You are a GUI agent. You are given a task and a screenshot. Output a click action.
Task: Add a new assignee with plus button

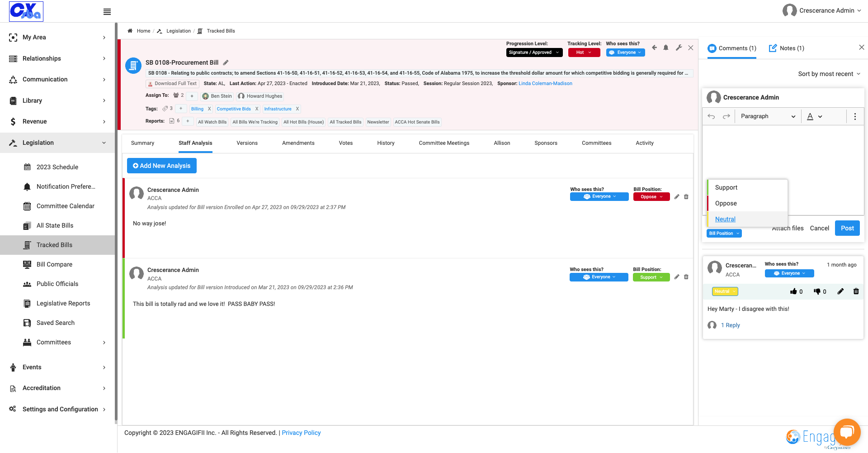click(192, 96)
